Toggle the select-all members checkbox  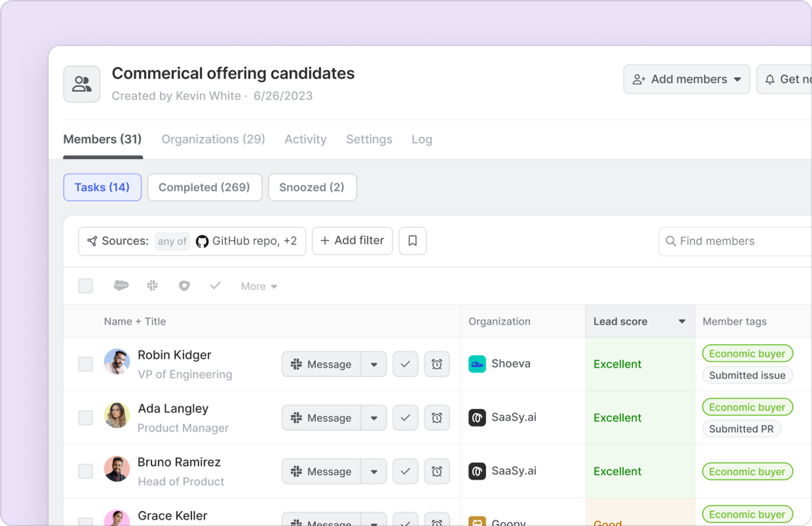tap(85, 286)
